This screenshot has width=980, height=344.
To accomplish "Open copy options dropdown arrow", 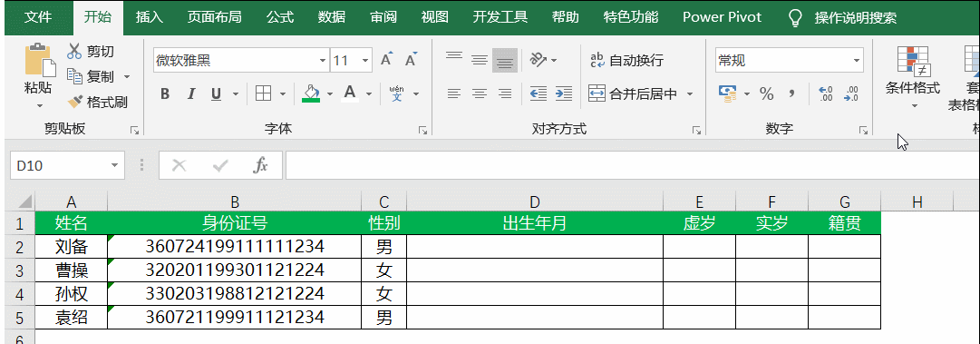I will coord(127,77).
